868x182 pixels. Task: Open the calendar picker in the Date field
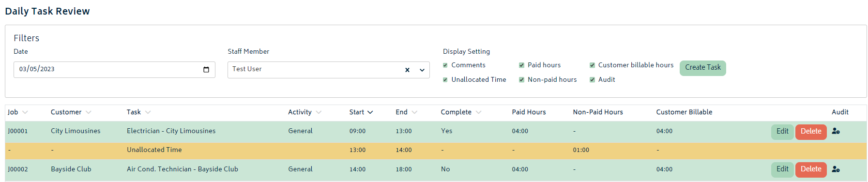coord(206,70)
